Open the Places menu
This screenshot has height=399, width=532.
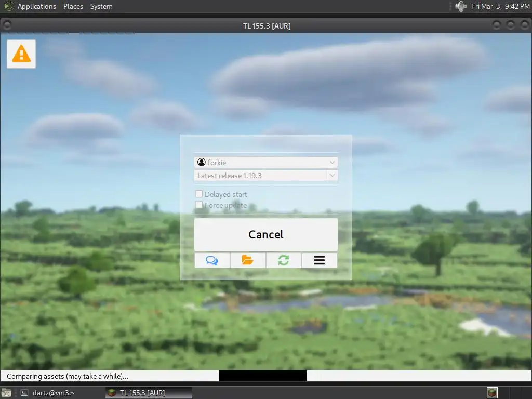click(73, 6)
